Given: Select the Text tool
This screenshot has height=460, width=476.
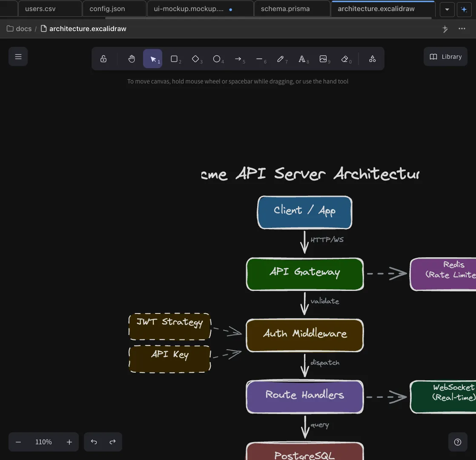Looking at the screenshot, I should click(x=302, y=58).
